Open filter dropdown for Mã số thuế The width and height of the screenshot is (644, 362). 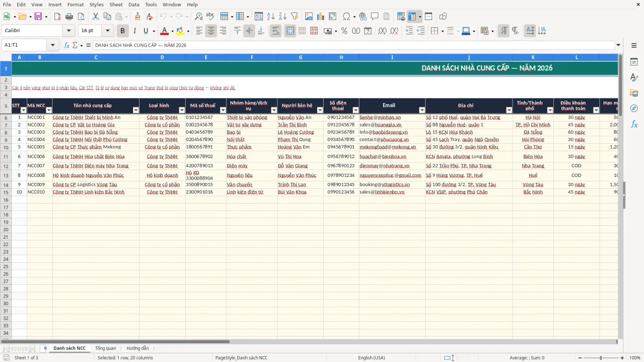tap(223, 110)
